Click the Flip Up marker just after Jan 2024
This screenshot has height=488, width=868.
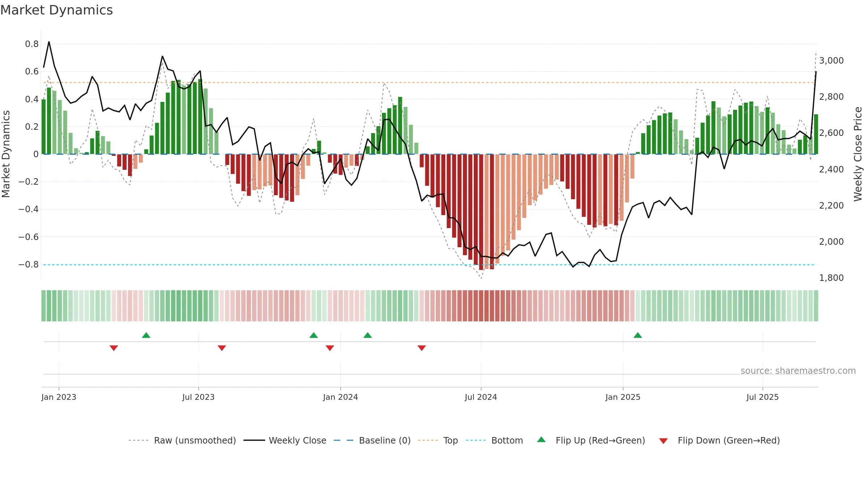tap(367, 335)
